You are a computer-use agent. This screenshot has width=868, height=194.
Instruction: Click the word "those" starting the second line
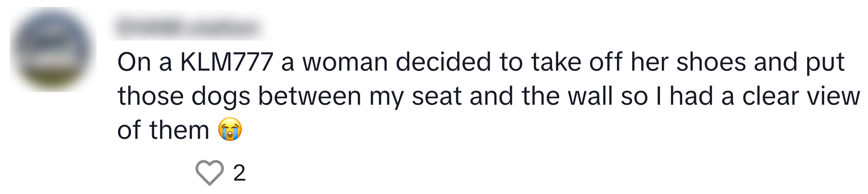(150, 97)
